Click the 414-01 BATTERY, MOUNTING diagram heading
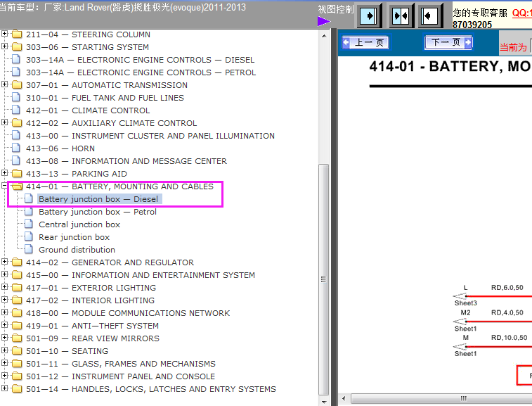532x406 pixels. coord(450,66)
